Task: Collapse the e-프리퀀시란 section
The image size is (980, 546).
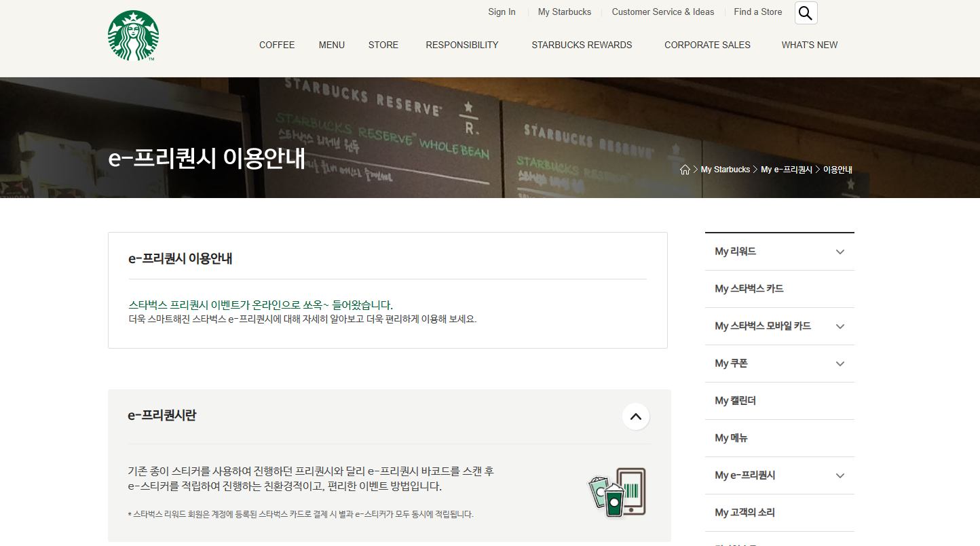Action: [x=636, y=416]
